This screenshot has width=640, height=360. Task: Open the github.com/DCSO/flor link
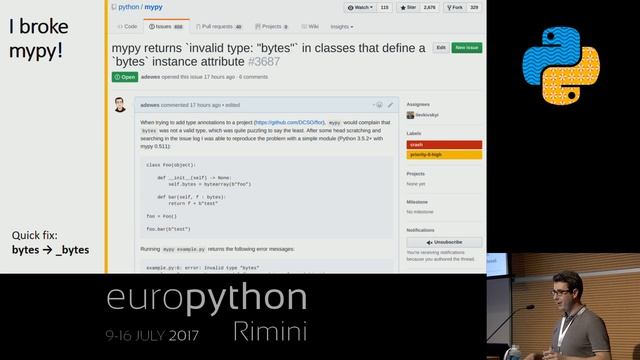(x=289, y=122)
